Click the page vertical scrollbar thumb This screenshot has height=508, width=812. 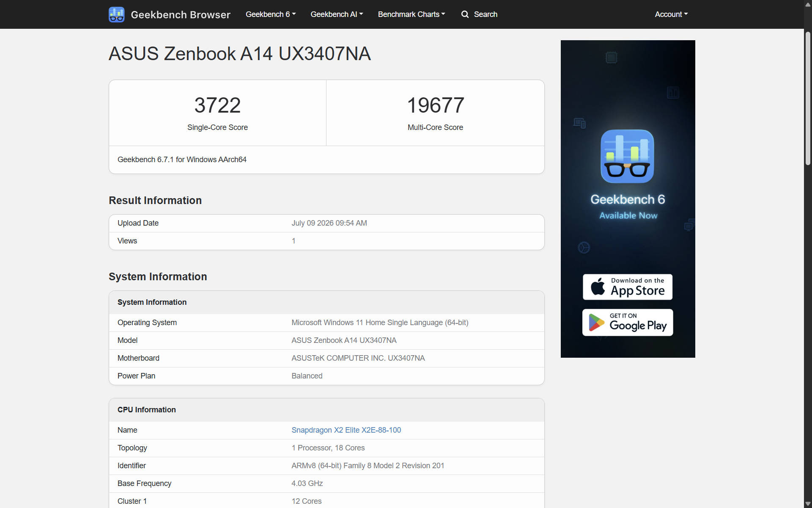point(808,98)
